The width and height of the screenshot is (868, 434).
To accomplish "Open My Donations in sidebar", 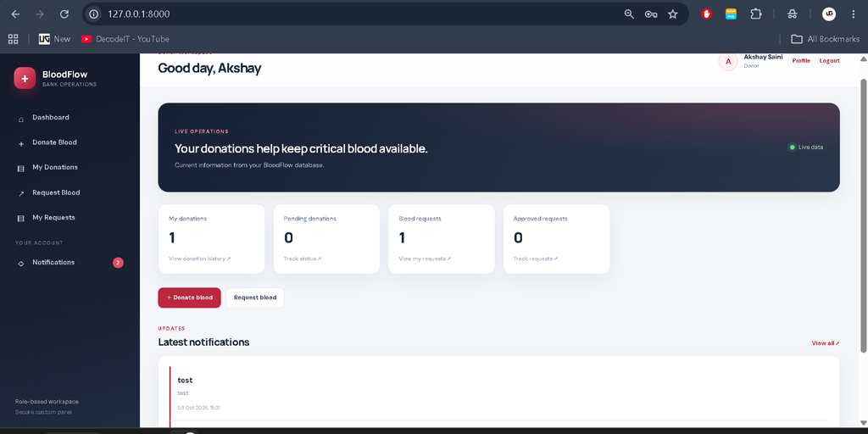I will (55, 167).
